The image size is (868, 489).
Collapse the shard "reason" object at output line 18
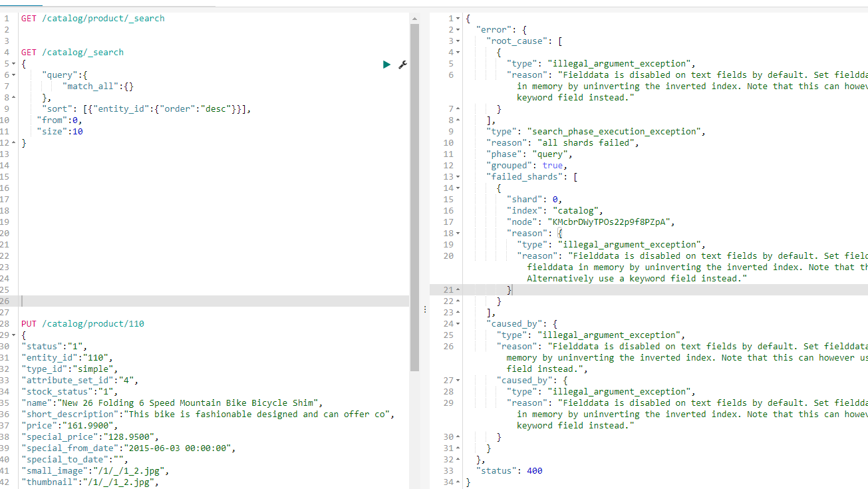pyautogui.click(x=458, y=234)
